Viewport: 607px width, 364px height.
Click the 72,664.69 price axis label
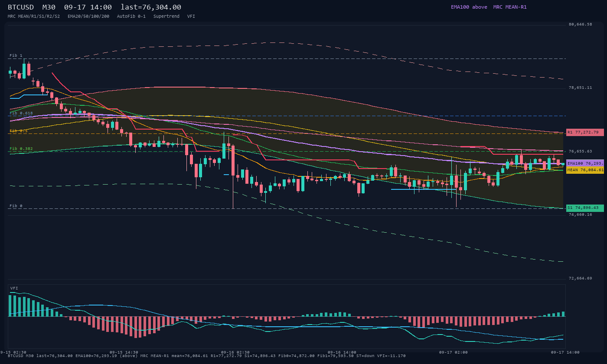pos(580,278)
